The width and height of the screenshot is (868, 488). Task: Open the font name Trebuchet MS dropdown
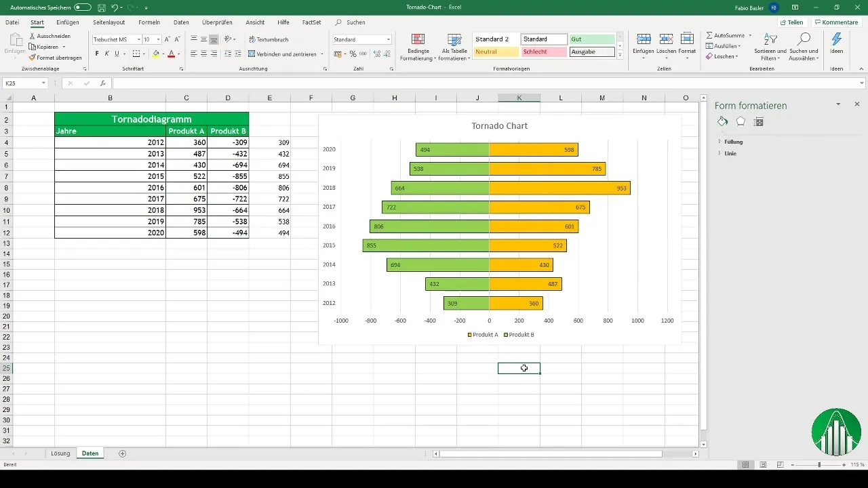pos(138,39)
